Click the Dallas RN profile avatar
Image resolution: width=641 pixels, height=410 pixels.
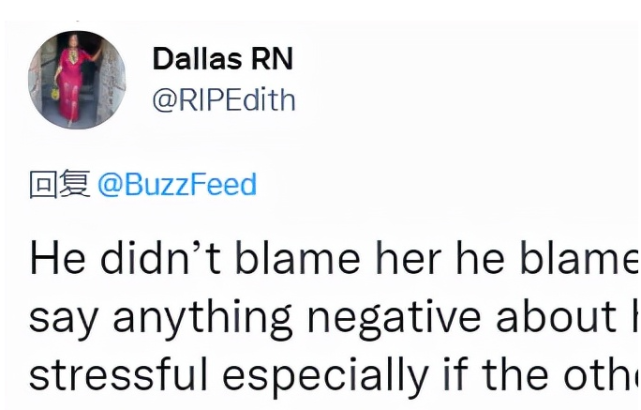pos(78,80)
